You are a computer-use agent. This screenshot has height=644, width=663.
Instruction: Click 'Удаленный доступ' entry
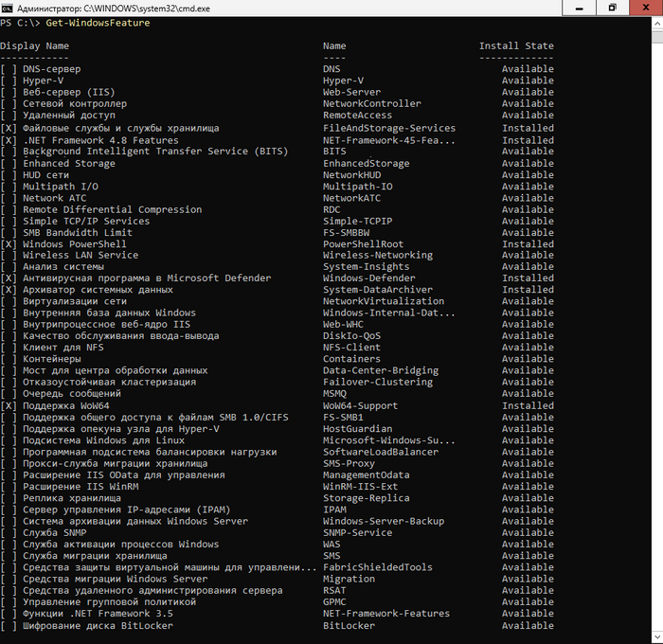(69, 115)
